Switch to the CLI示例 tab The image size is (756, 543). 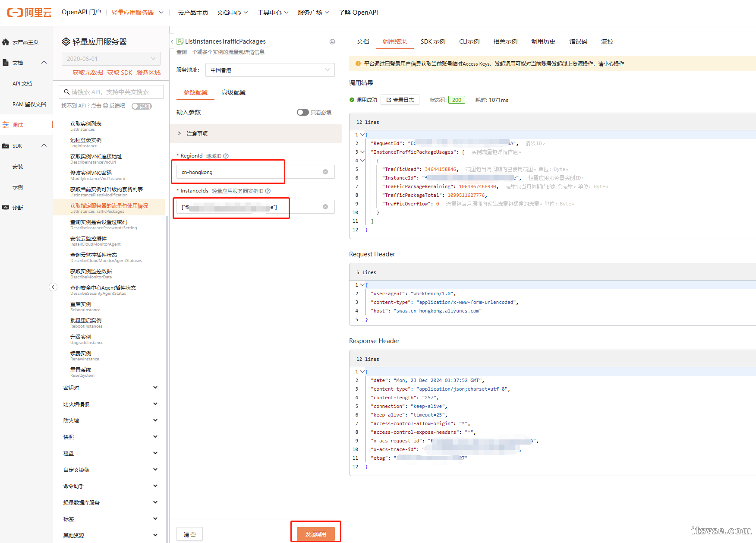point(469,41)
